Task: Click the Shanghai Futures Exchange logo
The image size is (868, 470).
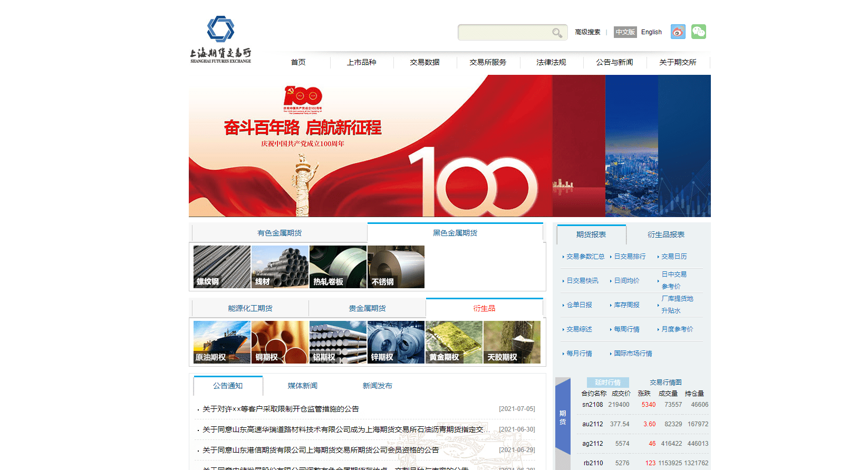Action: click(220, 40)
